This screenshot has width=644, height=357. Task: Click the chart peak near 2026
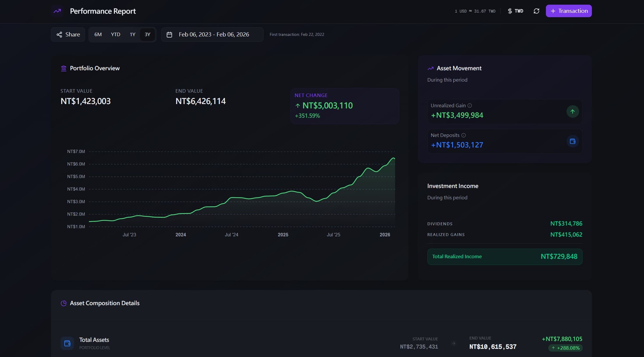(x=393, y=158)
